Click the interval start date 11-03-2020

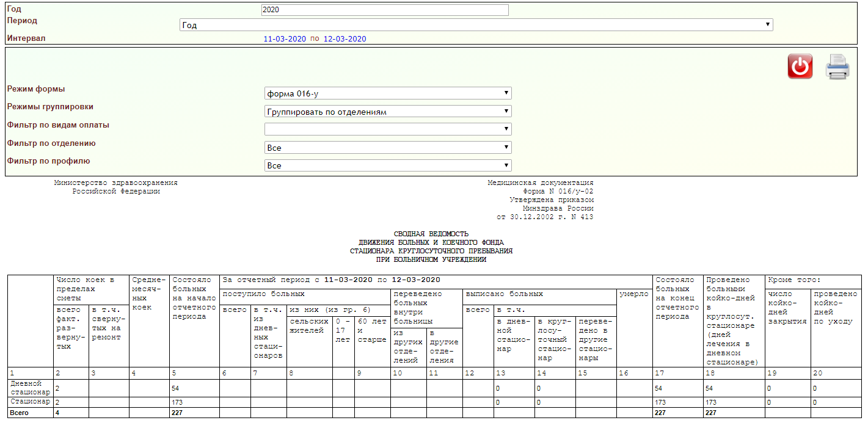click(284, 38)
